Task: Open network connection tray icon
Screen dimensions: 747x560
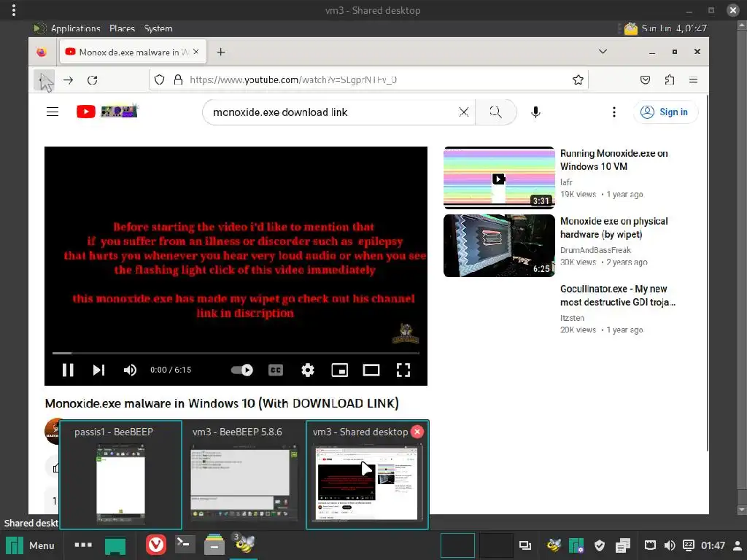Action: [650, 545]
